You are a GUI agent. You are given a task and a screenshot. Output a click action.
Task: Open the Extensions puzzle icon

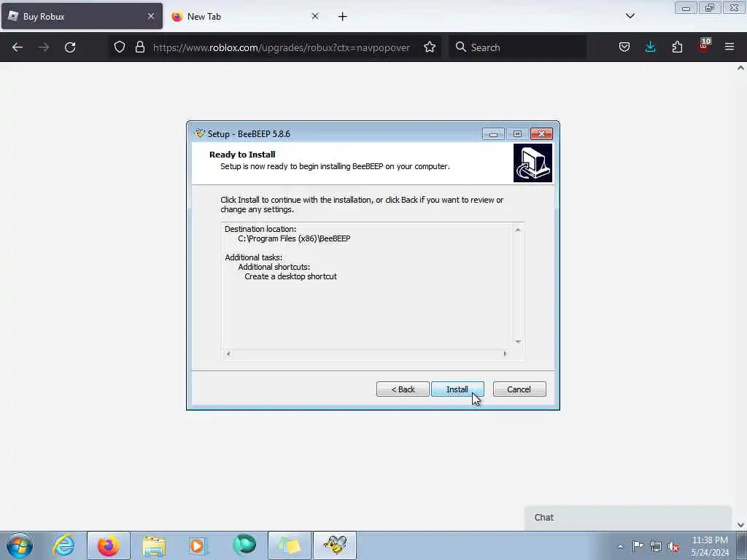pyautogui.click(x=677, y=47)
